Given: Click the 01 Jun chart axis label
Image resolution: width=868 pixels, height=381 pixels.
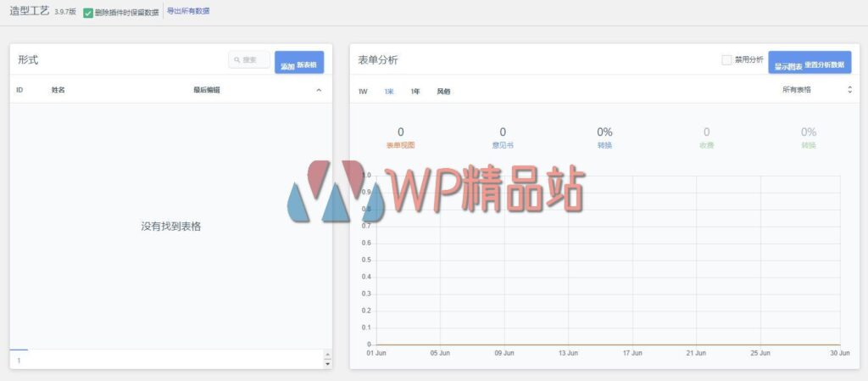Looking at the screenshot, I should click(x=376, y=353).
